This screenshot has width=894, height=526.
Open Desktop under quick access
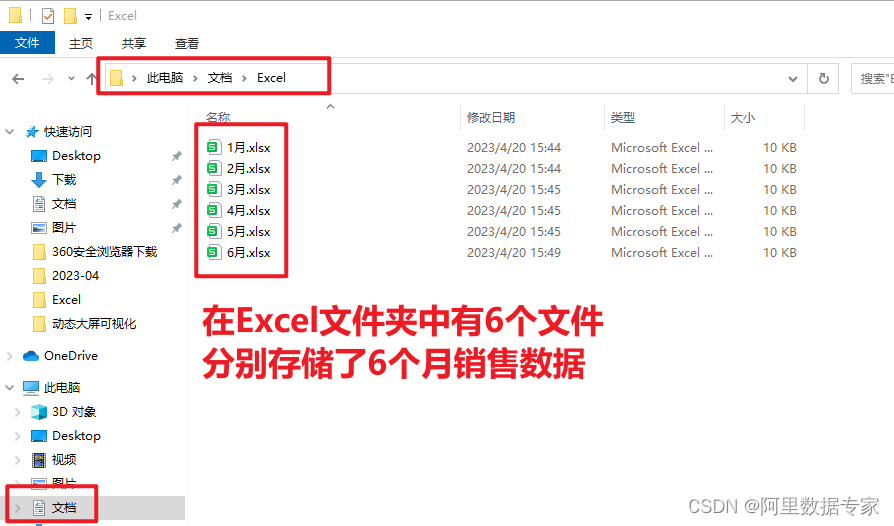pos(76,156)
